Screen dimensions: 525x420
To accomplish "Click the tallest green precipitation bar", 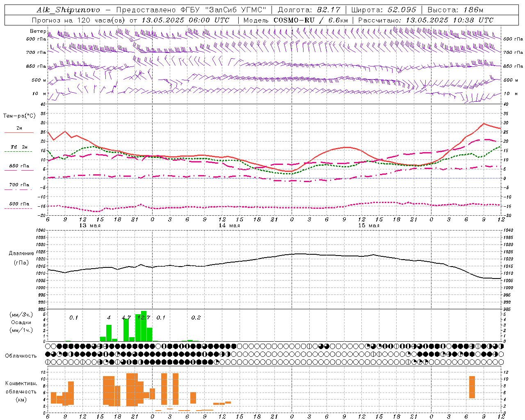I will point(144,326).
